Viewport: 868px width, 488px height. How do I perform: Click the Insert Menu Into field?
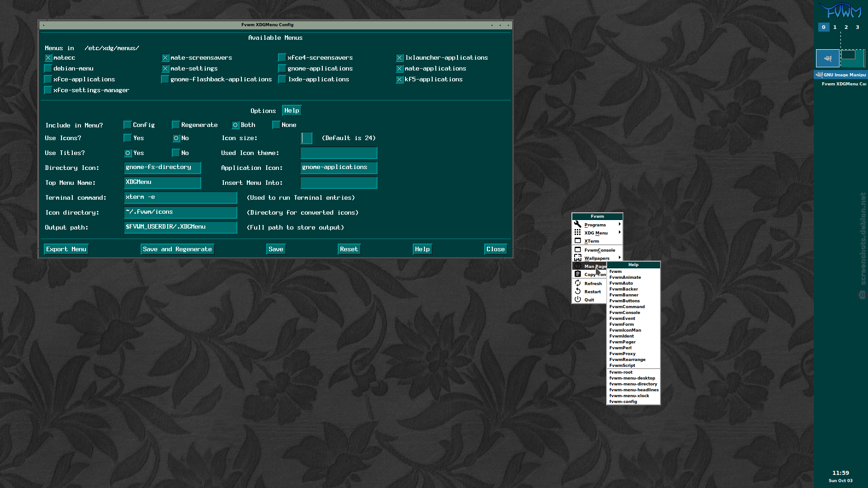339,183
